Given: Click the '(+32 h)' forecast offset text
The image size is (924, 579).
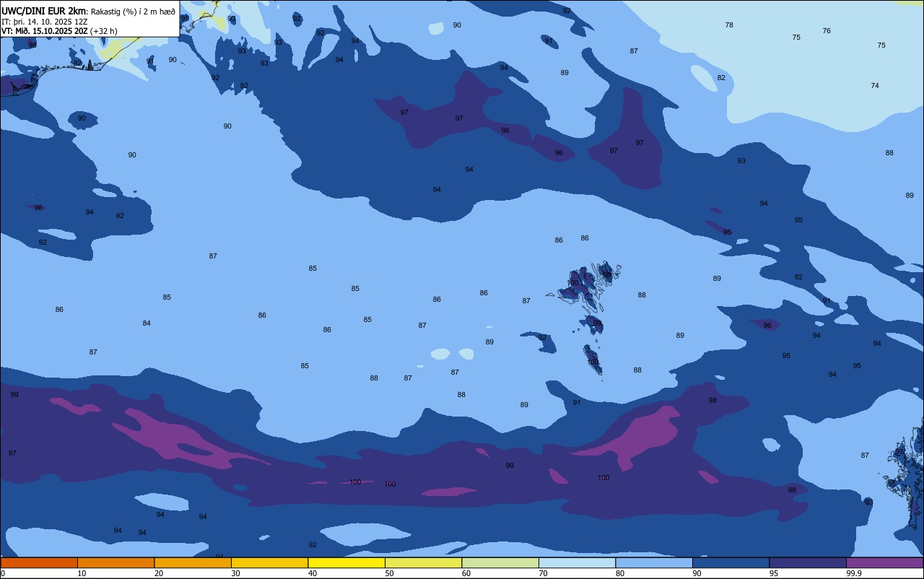Looking at the screenshot, I should pos(104,31).
